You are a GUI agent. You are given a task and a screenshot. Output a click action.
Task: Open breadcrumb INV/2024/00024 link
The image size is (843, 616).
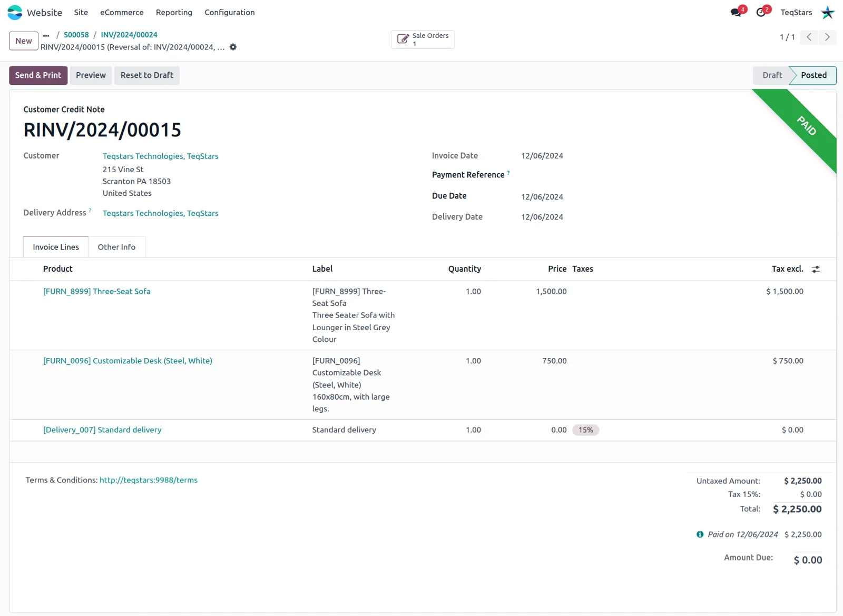[x=129, y=35]
